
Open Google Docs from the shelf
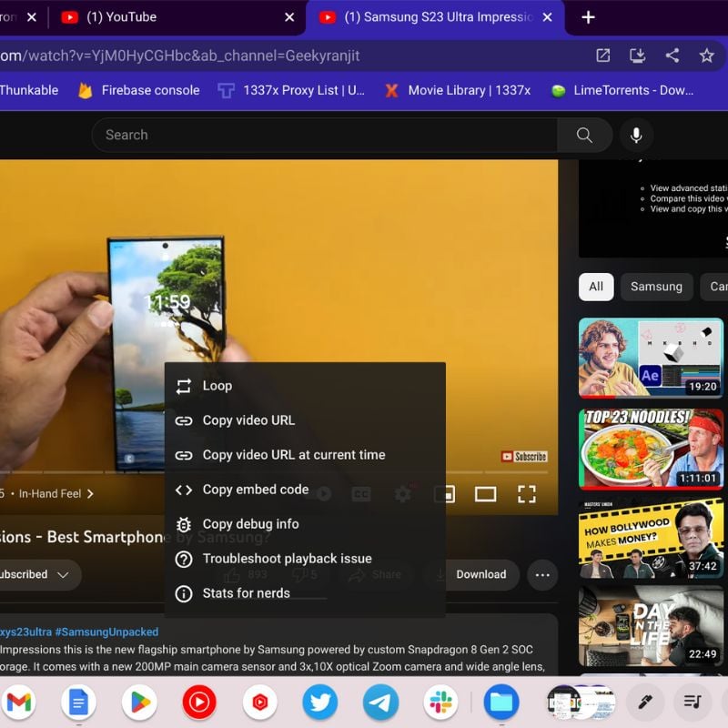[78, 702]
